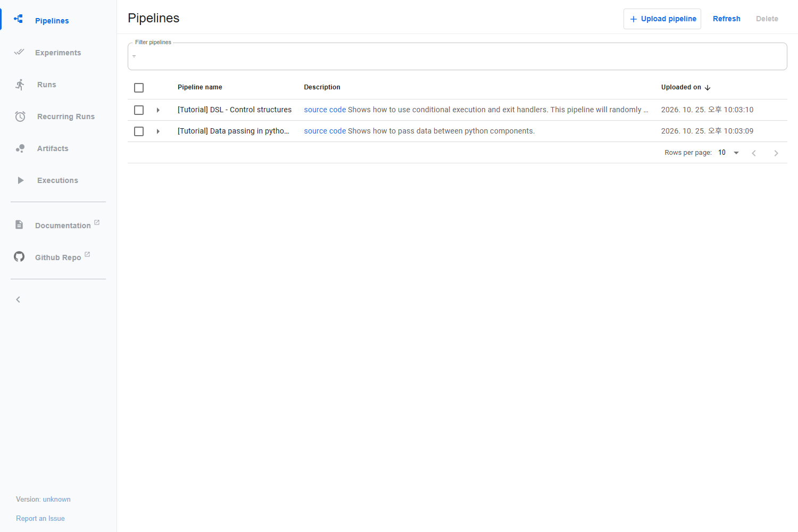
Task: Click the Executions play icon
Action: point(20,180)
